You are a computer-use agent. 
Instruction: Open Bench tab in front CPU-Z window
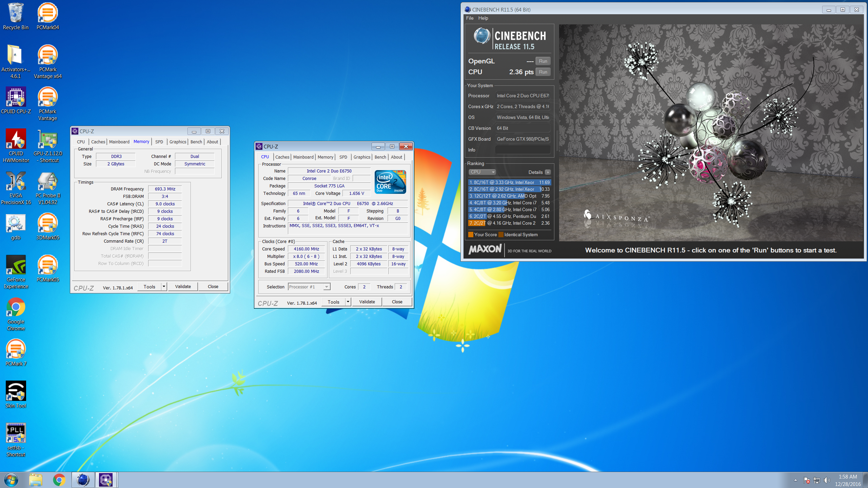point(380,157)
